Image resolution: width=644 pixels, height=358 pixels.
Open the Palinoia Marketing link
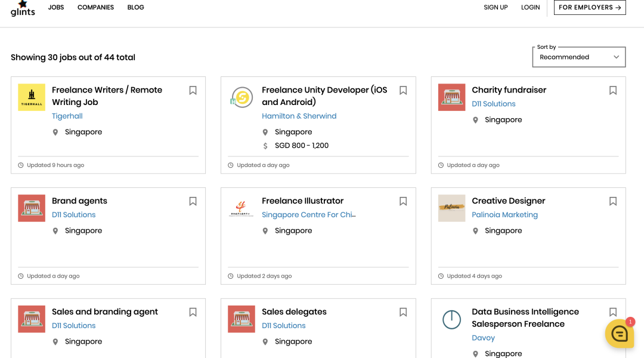tap(505, 215)
